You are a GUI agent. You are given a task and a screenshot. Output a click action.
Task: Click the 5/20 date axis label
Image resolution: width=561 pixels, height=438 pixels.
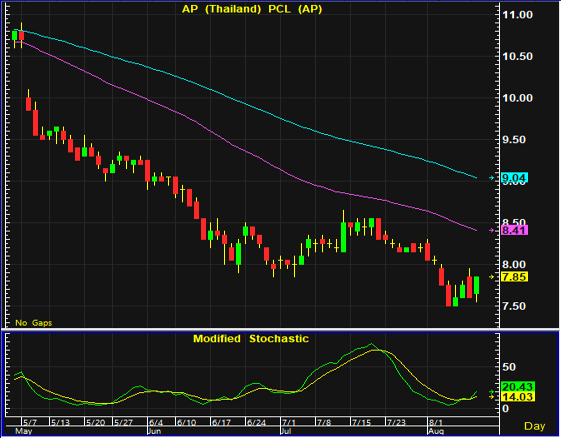pyautogui.click(x=95, y=422)
